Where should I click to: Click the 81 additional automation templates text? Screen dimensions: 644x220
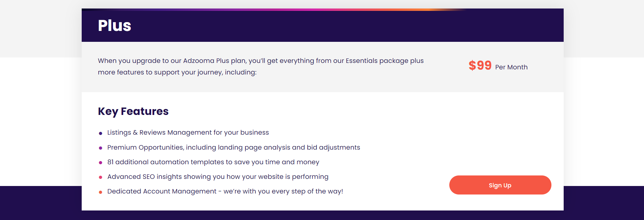pyautogui.click(x=213, y=162)
